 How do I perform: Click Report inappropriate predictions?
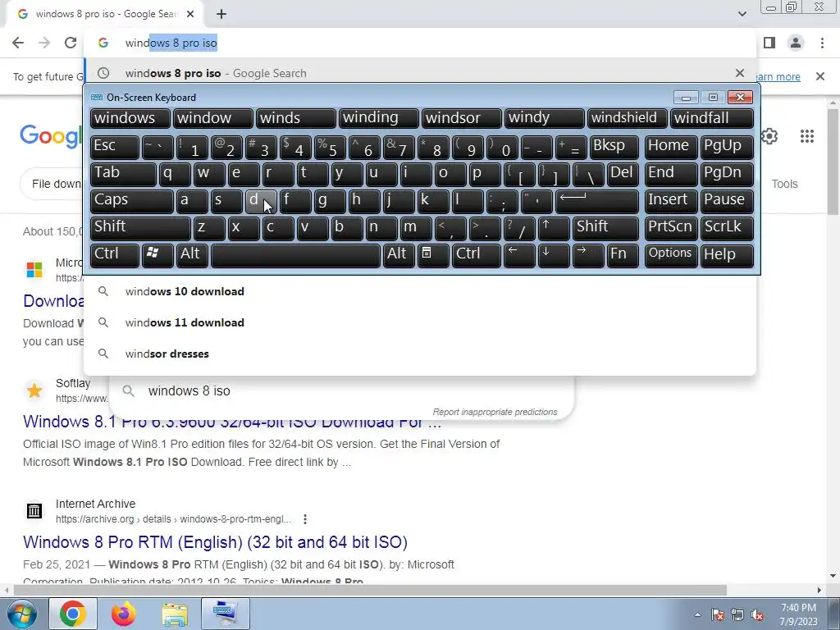tap(495, 412)
